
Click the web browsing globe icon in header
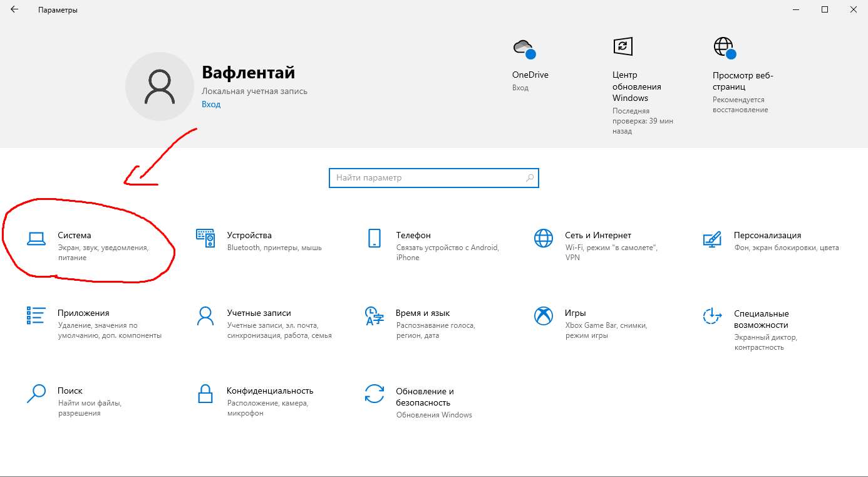pyautogui.click(x=725, y=48)
